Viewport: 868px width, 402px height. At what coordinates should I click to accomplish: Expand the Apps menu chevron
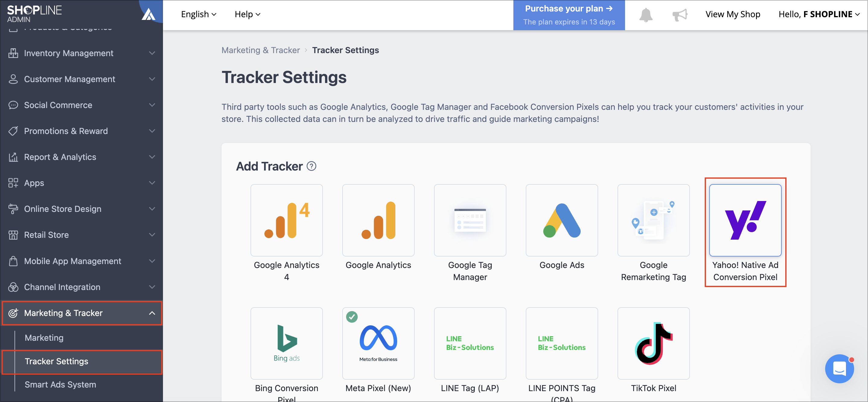click(x=152, y=183)
